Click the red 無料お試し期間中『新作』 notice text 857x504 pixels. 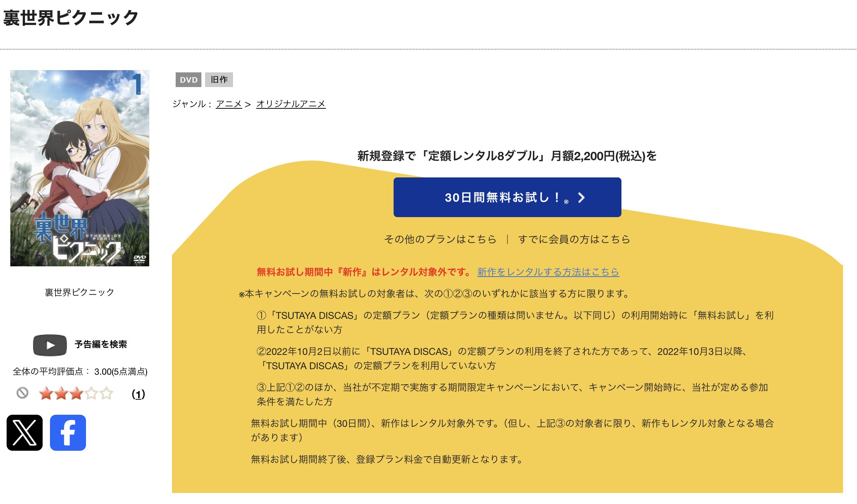(x=364, y=272)
